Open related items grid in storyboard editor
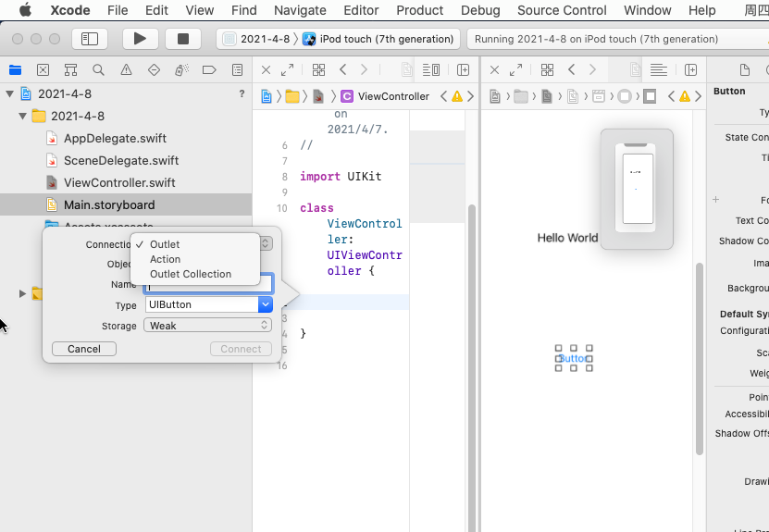 (x=547, y=70)
